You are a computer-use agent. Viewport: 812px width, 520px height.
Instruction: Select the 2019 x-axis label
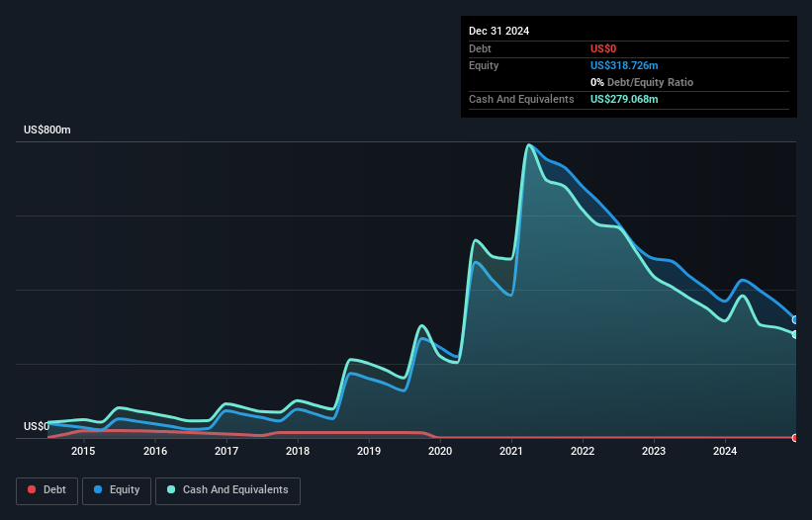pos(369,451)
